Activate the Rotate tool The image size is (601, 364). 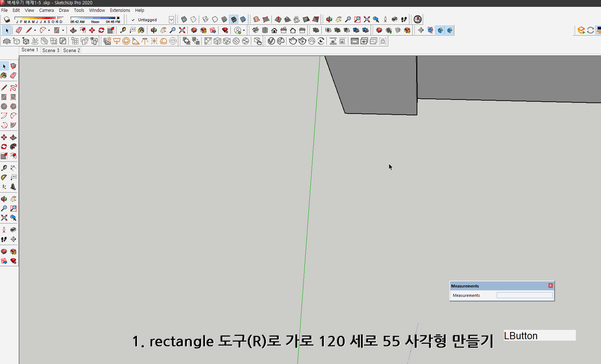(x=4, y=147)
